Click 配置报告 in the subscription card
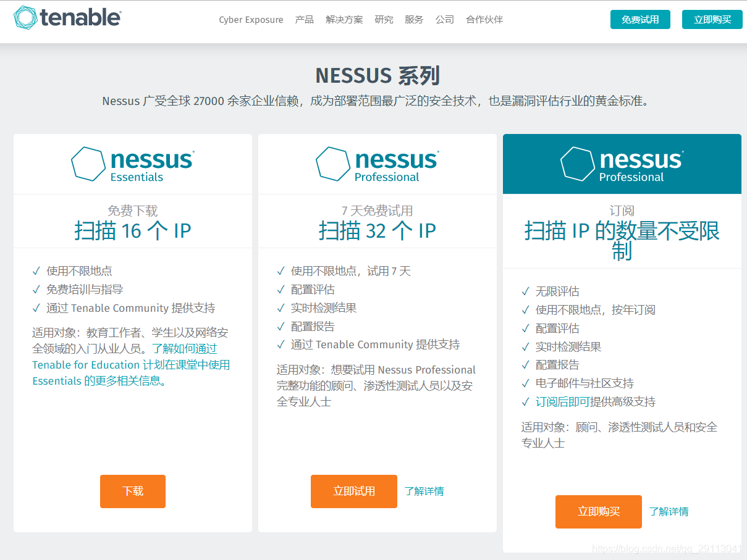The width and height of the screenshot is (747, 560). (557, 365)
